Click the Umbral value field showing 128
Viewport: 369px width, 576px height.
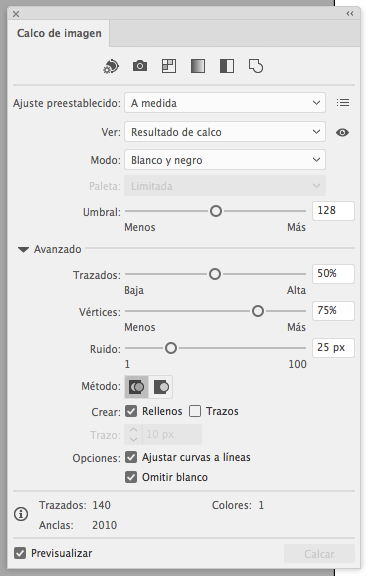point(333,211)
